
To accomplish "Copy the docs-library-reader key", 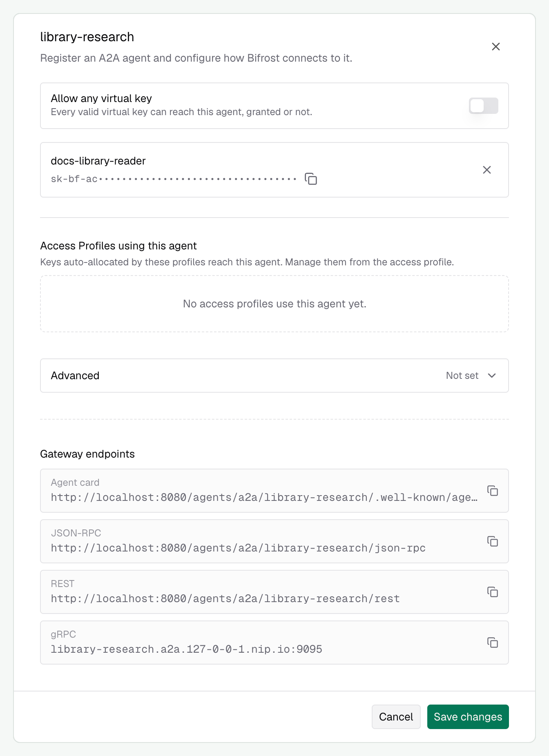I will pyautogui.click(x=311, y=179).
